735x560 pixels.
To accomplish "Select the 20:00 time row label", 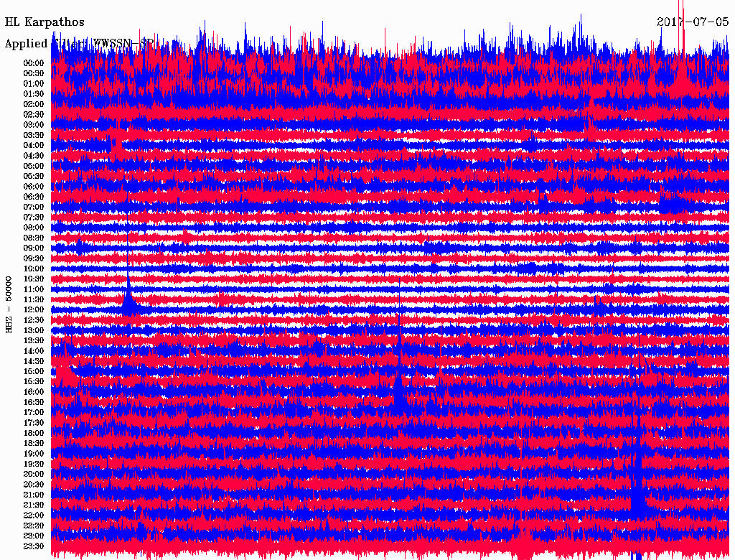I will 34,474.
